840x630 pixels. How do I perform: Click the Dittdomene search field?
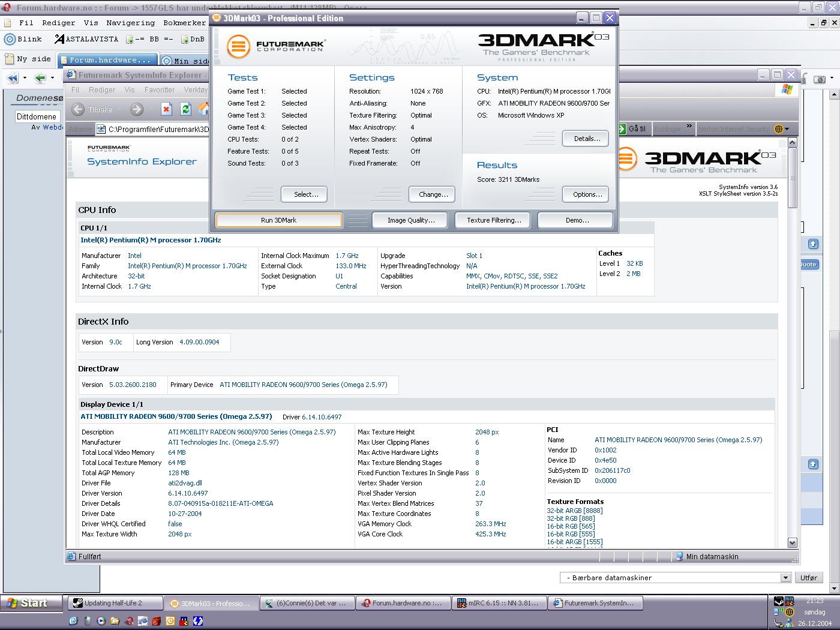(37, 116)
